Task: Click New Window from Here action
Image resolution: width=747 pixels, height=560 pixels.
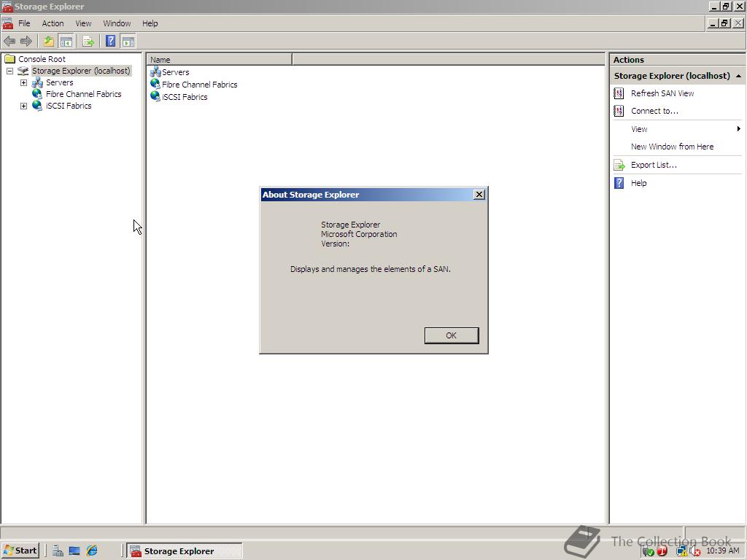Action: tap(672, 147)
